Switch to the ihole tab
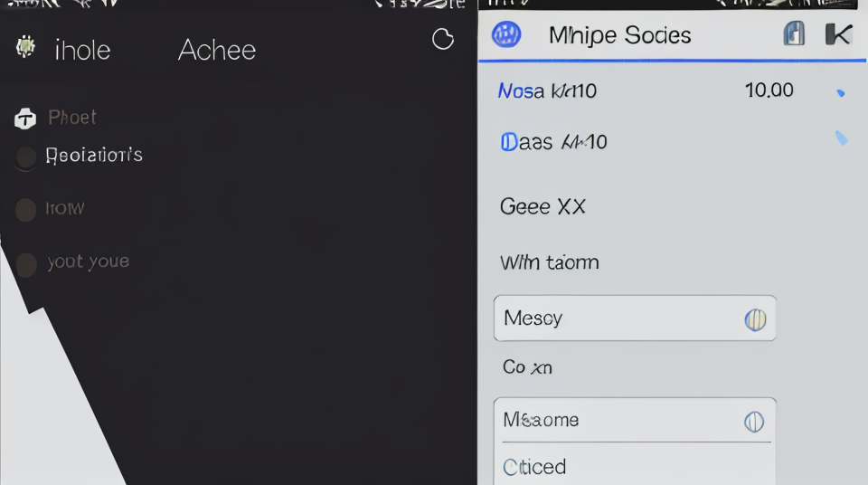 82,51
